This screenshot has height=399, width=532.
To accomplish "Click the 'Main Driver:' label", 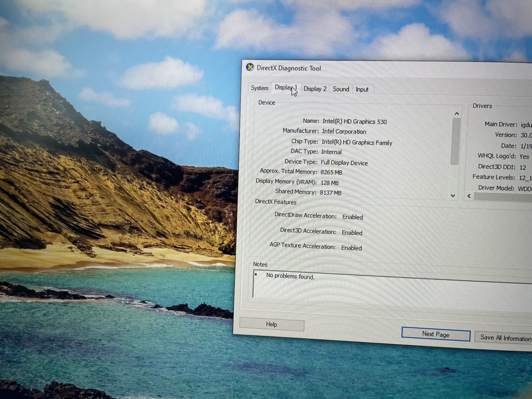I will tap(501, 124).
